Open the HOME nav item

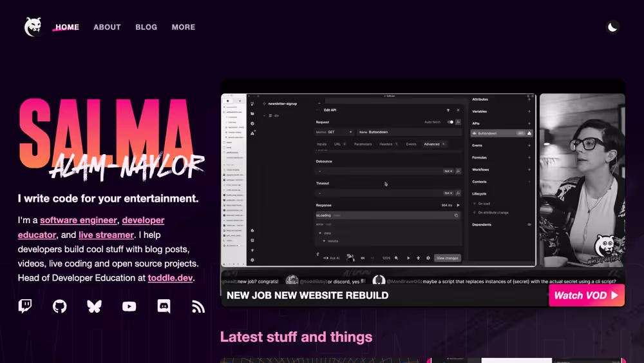click(x=68, y=27)
